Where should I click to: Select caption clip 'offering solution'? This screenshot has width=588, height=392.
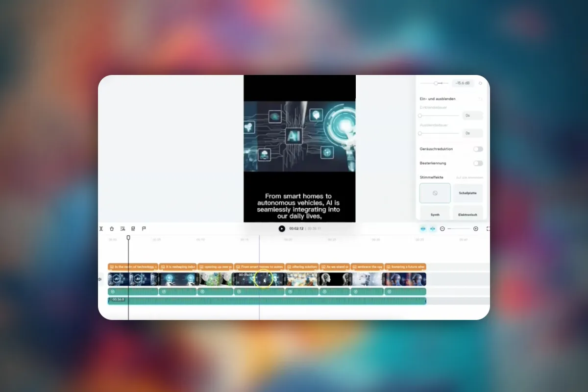[302, 267]
